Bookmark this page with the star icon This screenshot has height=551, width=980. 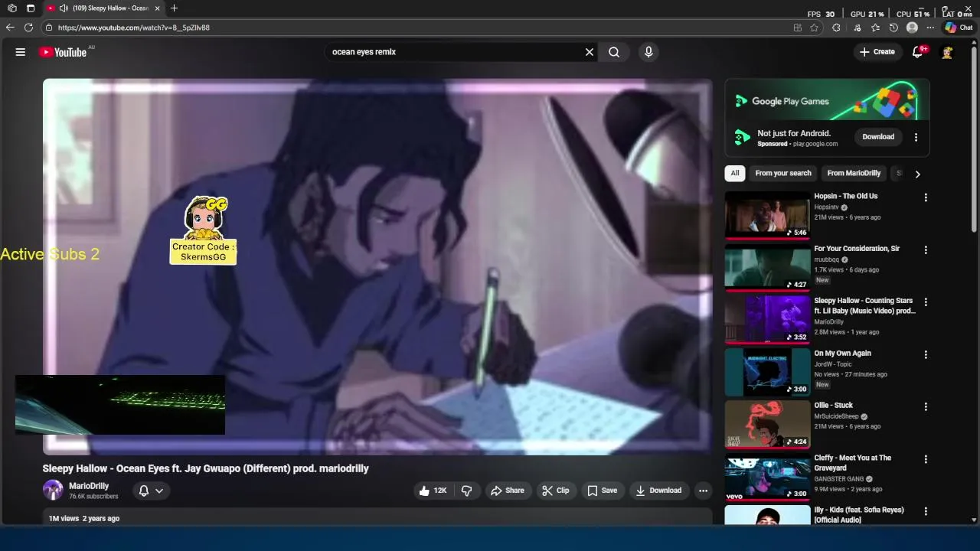(814, 28)
